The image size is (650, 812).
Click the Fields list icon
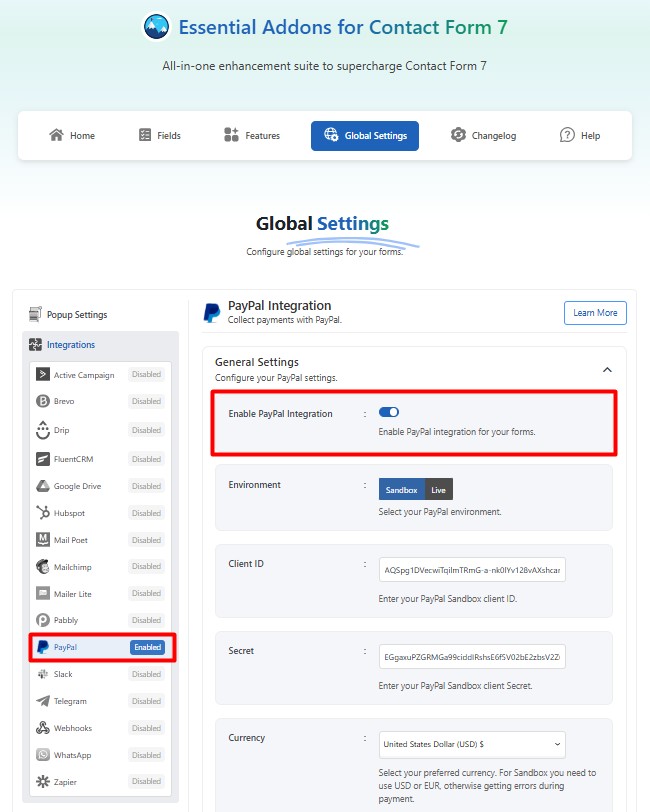pyautogui.click(x=145, y=135)
